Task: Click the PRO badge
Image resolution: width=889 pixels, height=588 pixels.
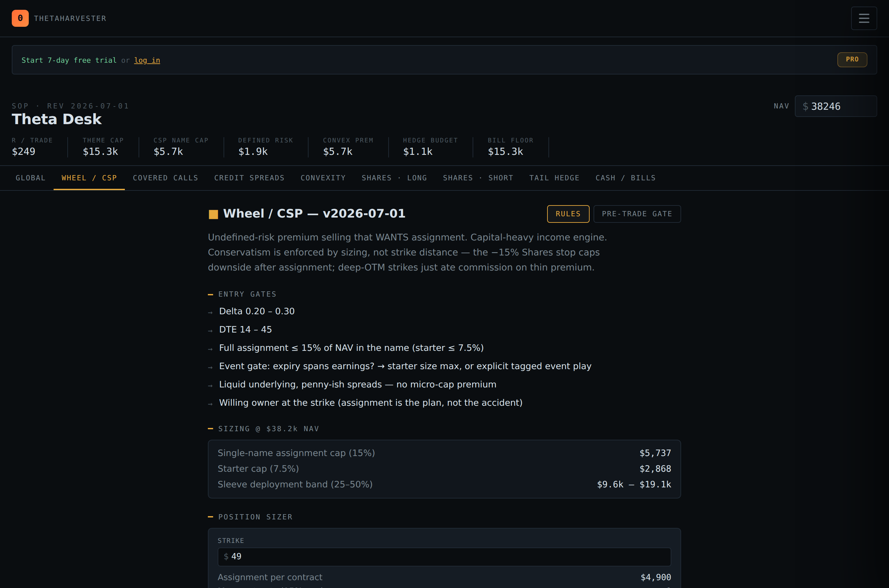Action: point(852,60)
